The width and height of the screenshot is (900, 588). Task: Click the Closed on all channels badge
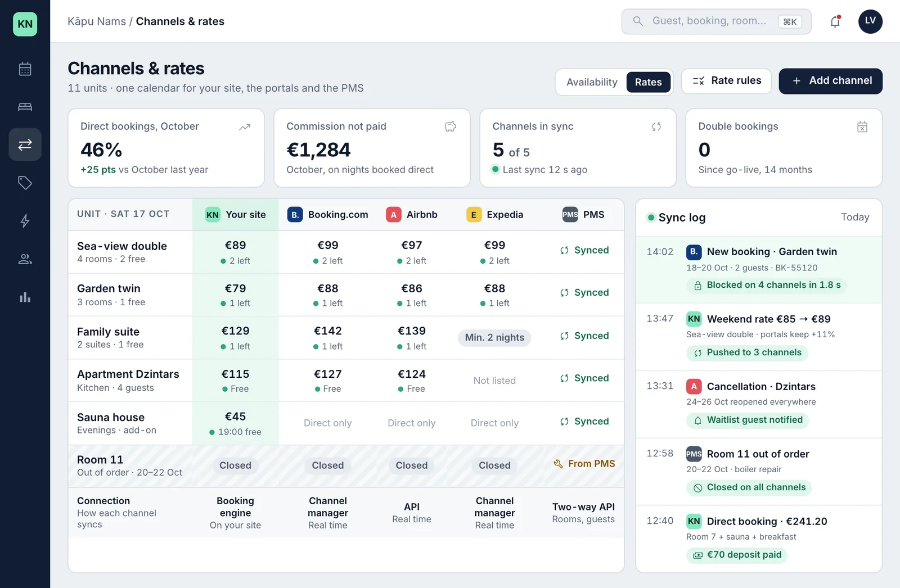click(x=749, y=487)
